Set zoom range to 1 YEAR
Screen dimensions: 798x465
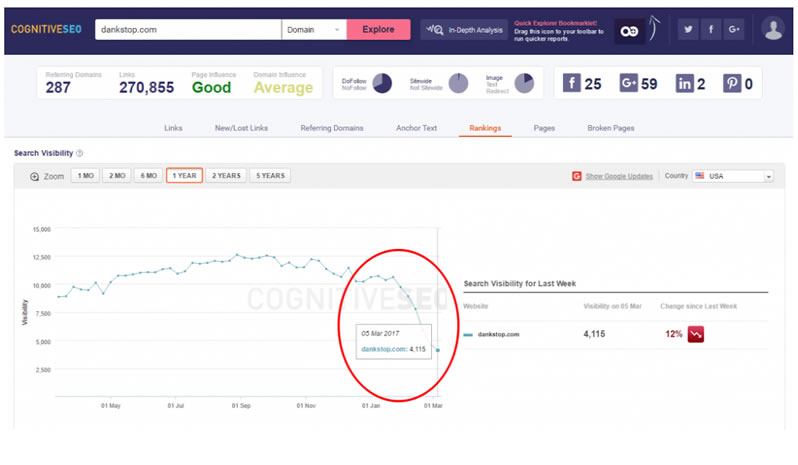point(184,176)
